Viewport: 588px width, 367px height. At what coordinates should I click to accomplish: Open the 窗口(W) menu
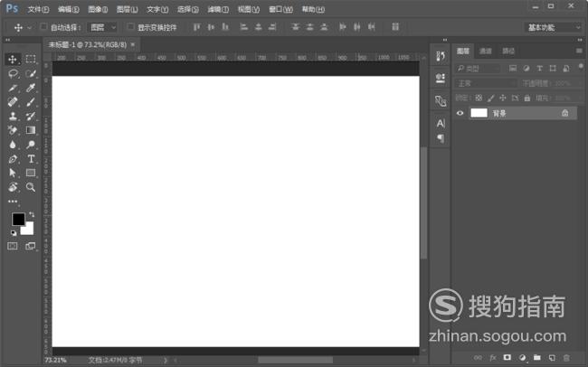click(280, 9)
